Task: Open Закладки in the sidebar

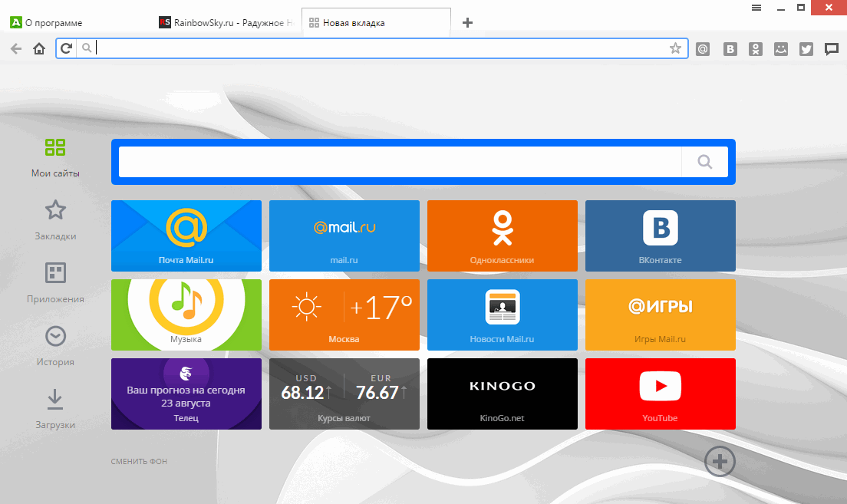Action: point(55,219)
